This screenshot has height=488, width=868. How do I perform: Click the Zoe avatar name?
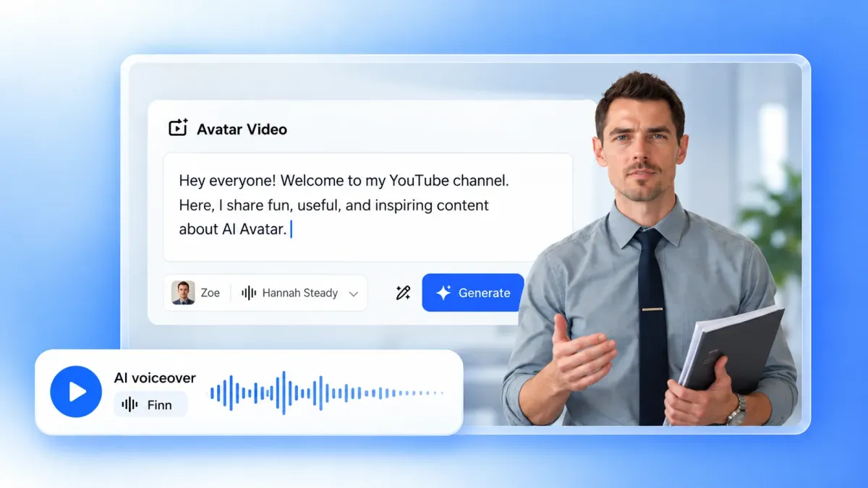point(210,293)
